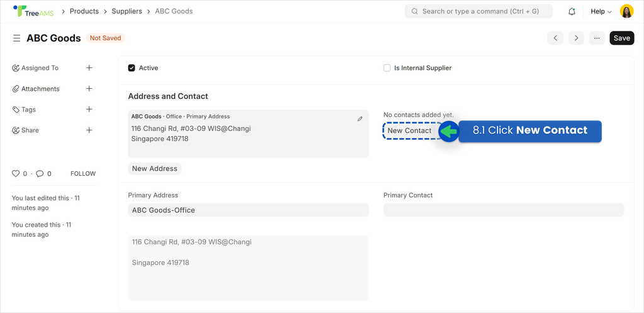Viewport: 644px width, 313px height.
Task: Click the search magnifier icon
Action: pos(414,11)
